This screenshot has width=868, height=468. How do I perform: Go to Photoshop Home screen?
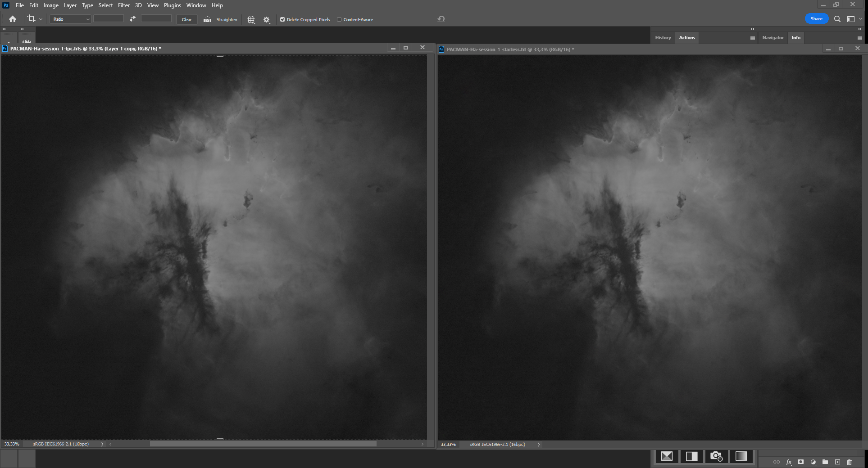(13, 19)
